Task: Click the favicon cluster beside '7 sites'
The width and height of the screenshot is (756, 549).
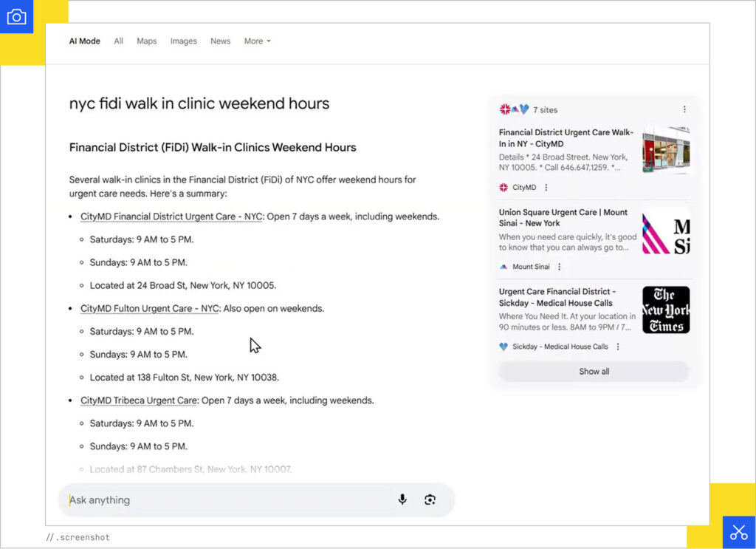Action: [x=512, y=108]
